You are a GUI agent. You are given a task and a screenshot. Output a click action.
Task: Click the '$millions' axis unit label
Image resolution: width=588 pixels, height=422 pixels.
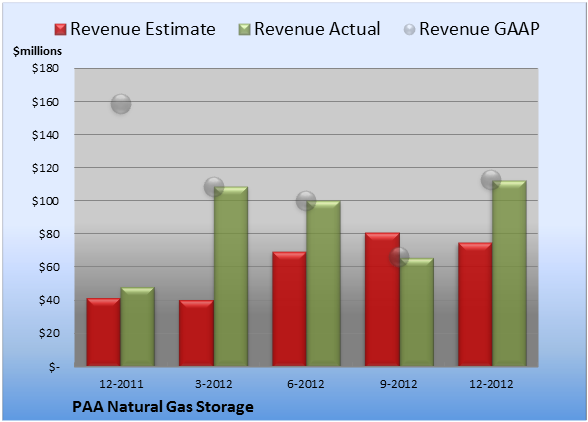pos(37,51)
